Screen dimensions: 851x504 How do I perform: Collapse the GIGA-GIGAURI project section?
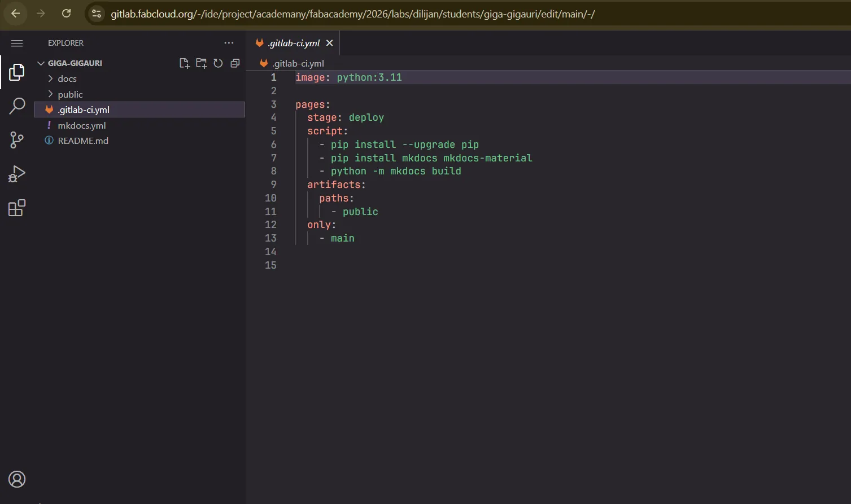click(x=41, y=63)
